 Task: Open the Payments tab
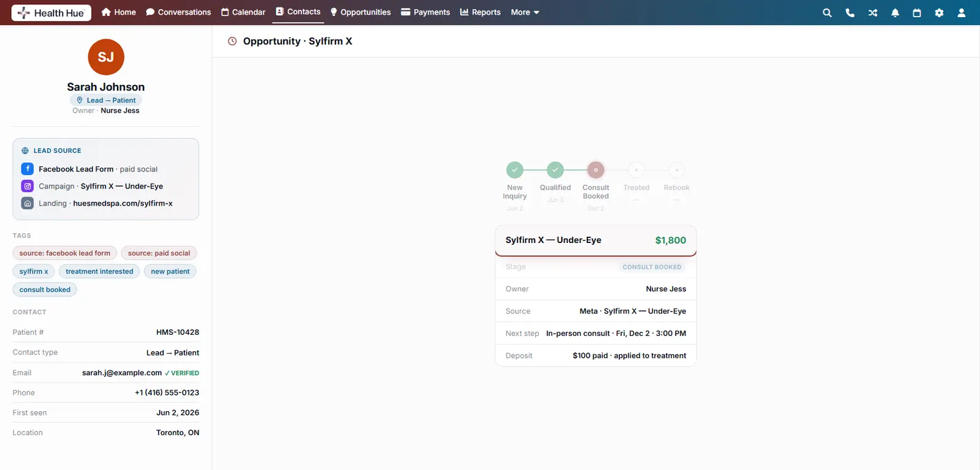425,12
